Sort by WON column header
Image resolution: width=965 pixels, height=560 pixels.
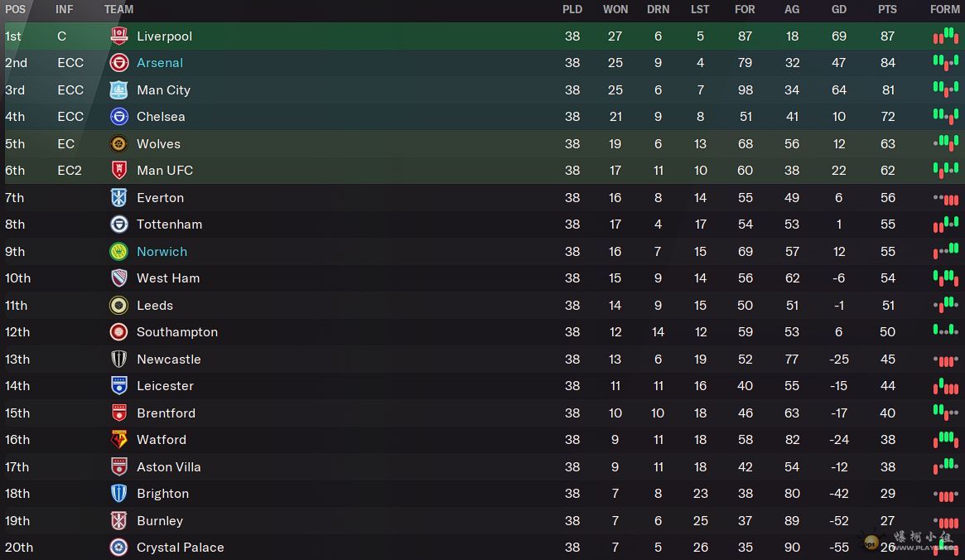(615, 10)
